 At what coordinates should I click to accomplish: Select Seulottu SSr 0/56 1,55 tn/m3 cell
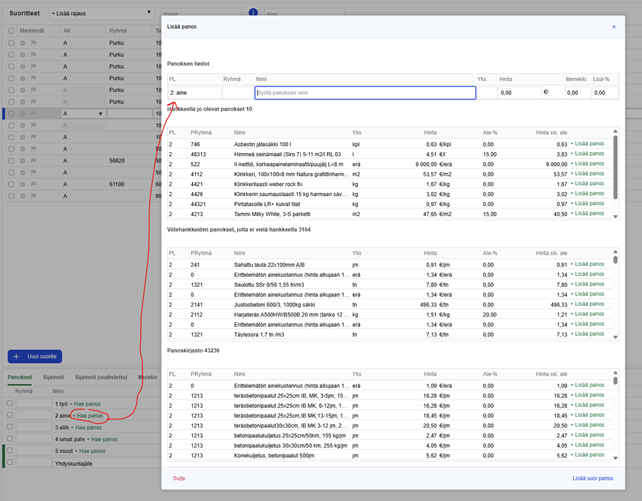click(269, 284)
